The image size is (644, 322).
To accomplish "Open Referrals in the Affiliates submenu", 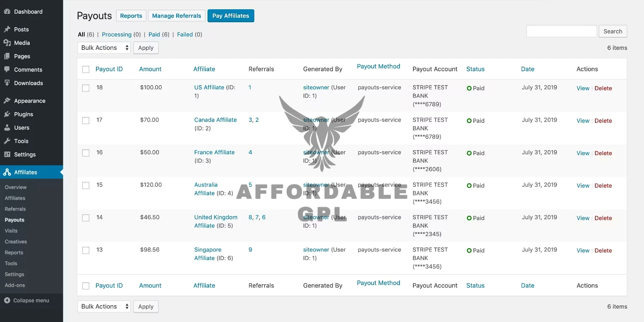I will pyautogui.click(x=15, y=209).
